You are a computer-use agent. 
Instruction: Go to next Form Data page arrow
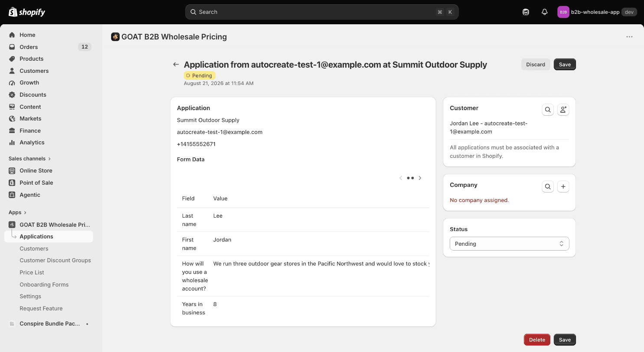pos(420,178)
